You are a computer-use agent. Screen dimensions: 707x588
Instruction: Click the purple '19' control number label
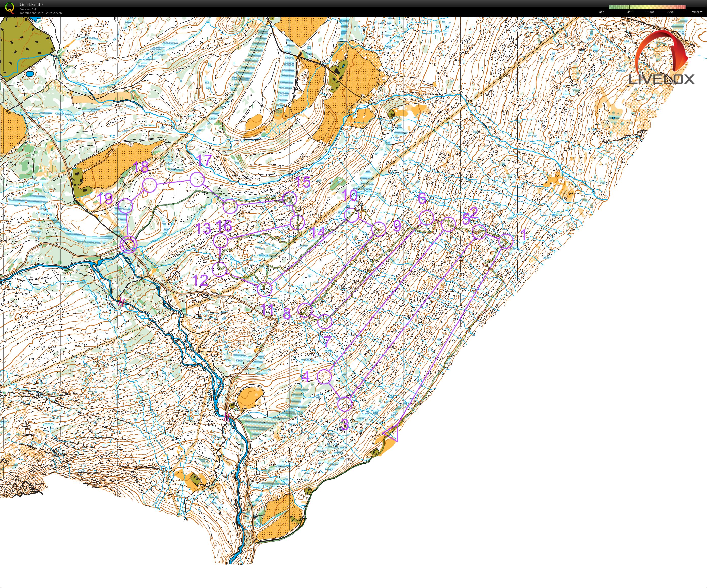[x=105, y=199]
